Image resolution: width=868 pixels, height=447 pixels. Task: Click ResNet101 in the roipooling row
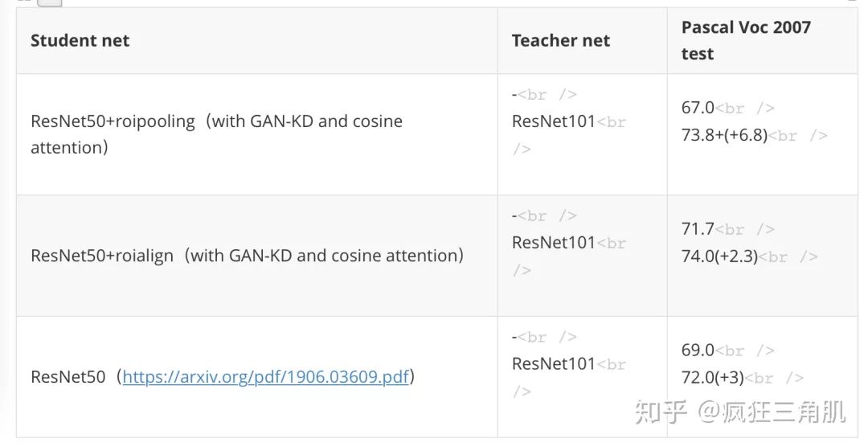tap(553, 121)
